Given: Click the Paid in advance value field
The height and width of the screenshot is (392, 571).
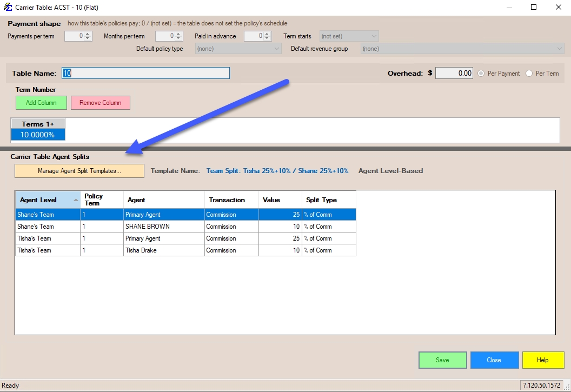Looking at the screenshot, I should pos(254,36).
